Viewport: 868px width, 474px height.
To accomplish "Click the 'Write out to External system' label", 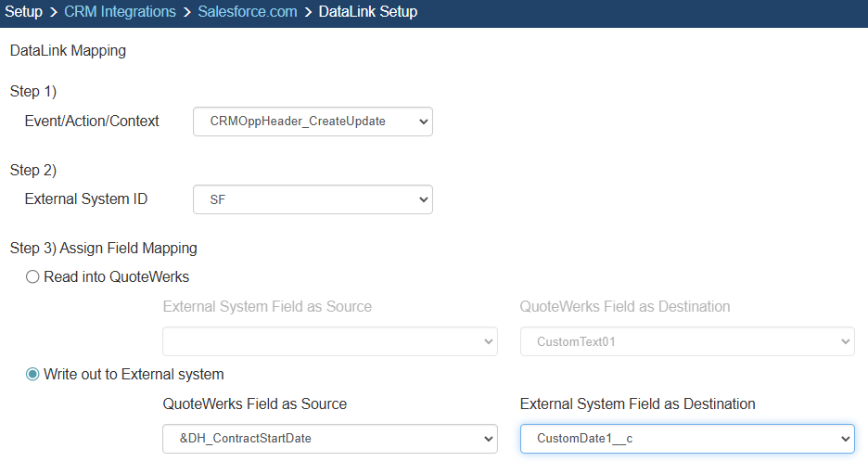I will 134,375.
